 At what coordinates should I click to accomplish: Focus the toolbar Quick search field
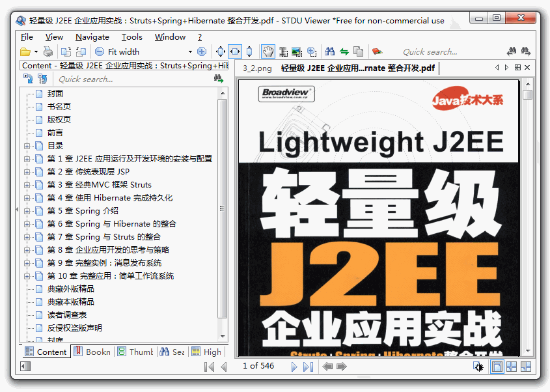pyautogui.click(x=450, y=52)
